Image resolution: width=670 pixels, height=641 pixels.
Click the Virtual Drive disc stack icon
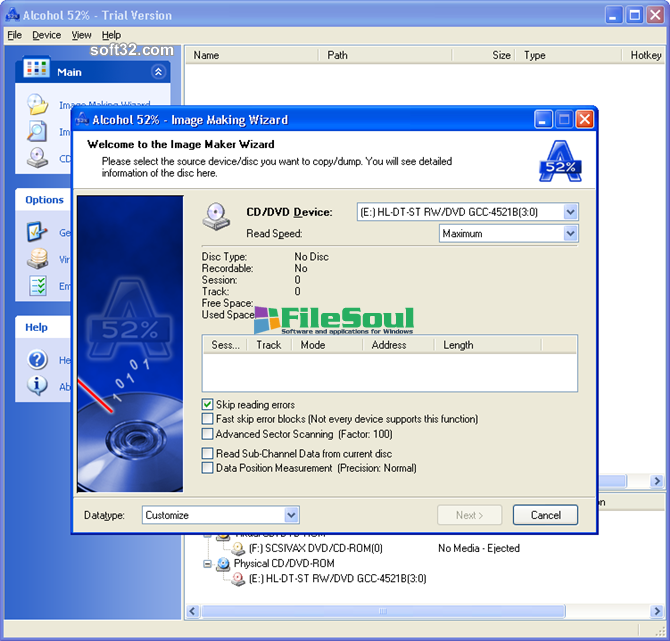(38, 259)
